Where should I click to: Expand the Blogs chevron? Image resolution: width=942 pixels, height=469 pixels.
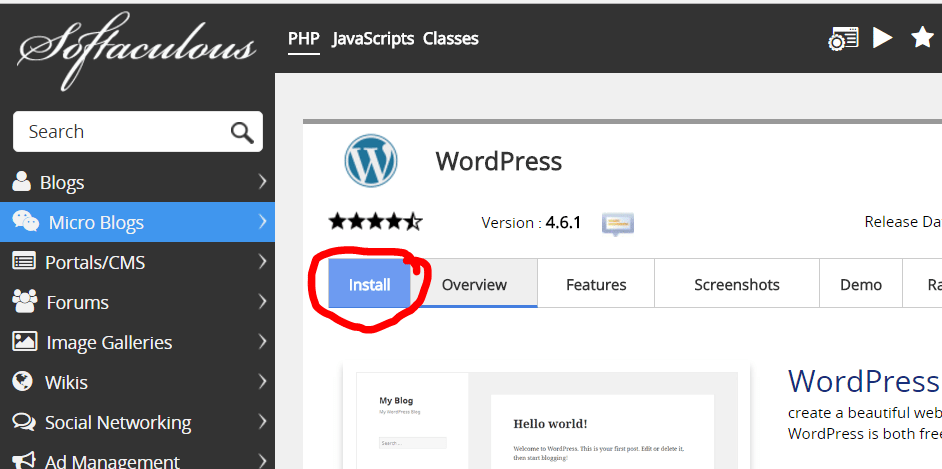(263, 181)
